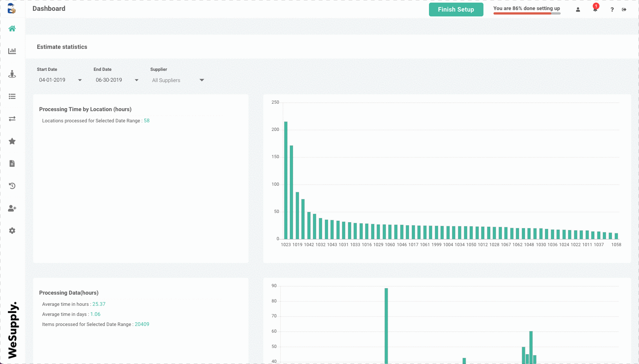Click the x-axis label 1058
This screenshot has height=364, width=639.
[x=616, y=245]
